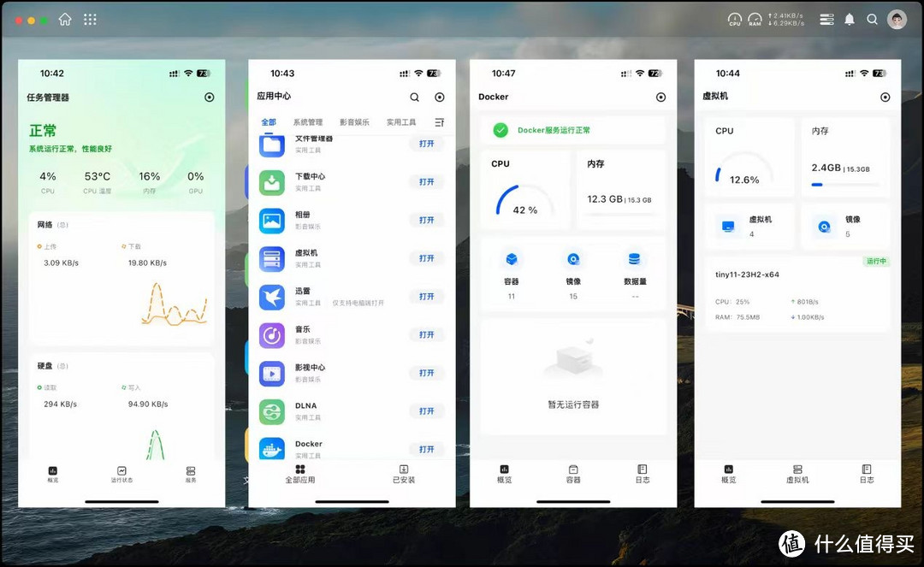Tap 服务 tab in Task Manager
The image size is (924, 567).
click(190, 474)
